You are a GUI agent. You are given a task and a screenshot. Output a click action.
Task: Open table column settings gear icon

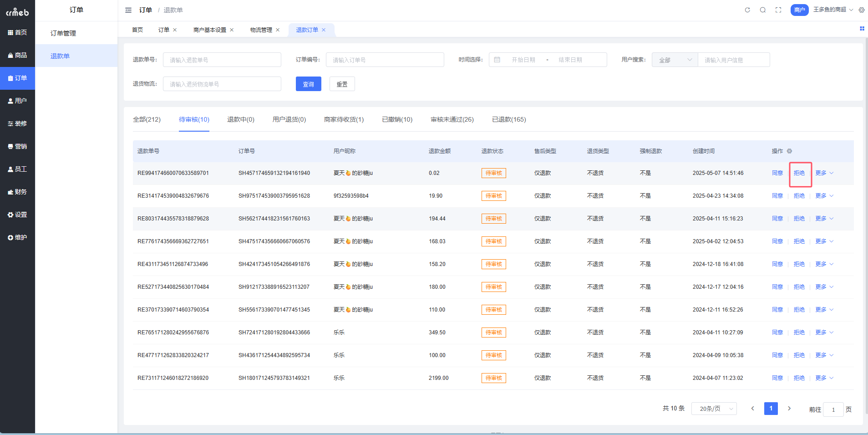789,151
